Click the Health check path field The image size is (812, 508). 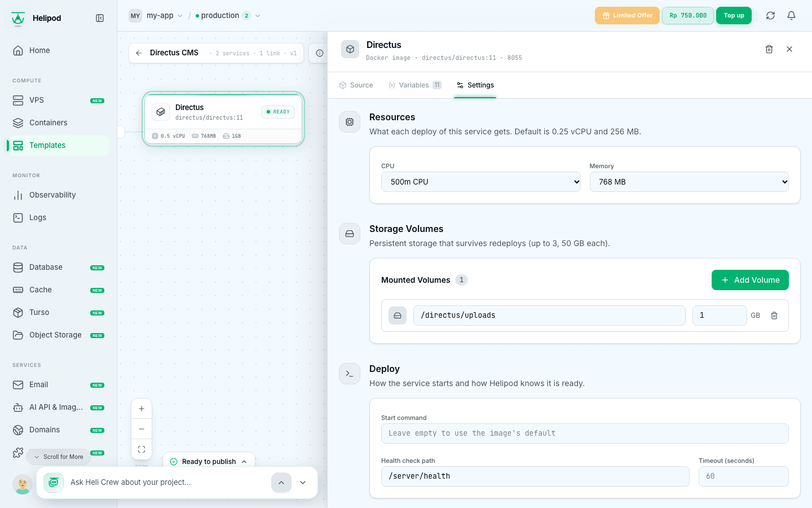(535, 476)
